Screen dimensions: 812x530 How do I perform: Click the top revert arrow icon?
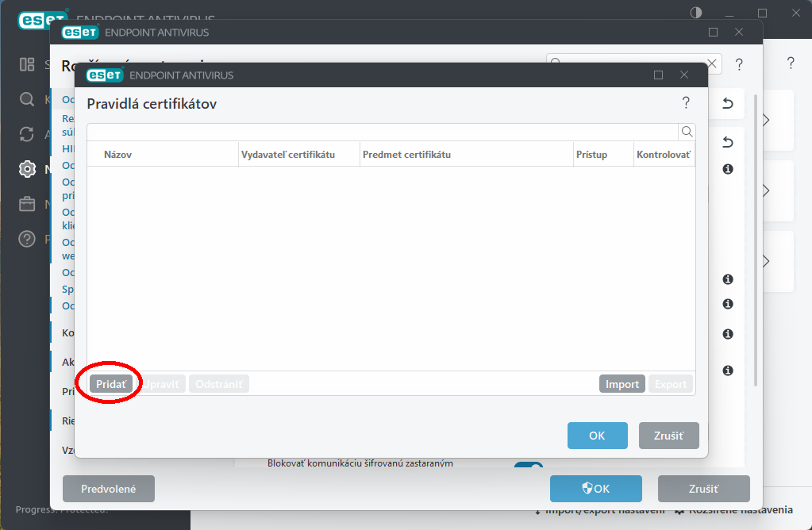(727, 103)
